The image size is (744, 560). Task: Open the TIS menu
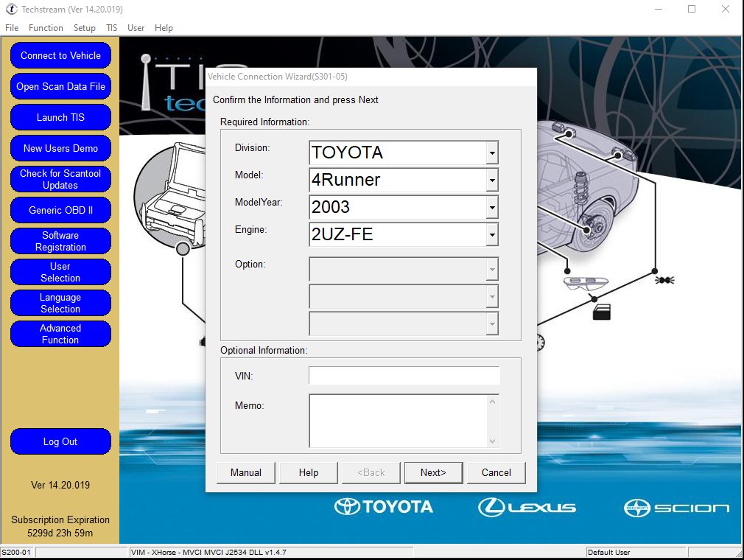coord(111,28)
